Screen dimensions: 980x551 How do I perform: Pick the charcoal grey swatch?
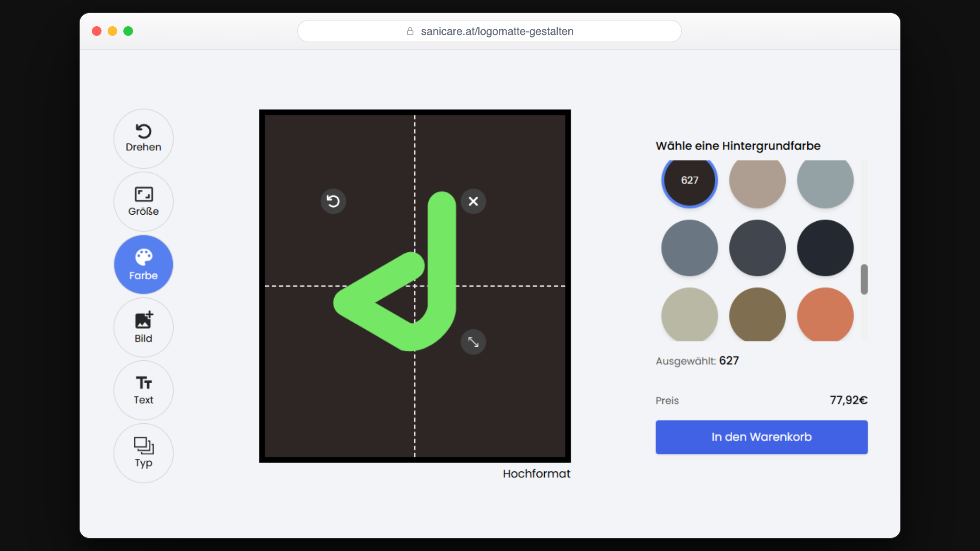tap(757, 248)
